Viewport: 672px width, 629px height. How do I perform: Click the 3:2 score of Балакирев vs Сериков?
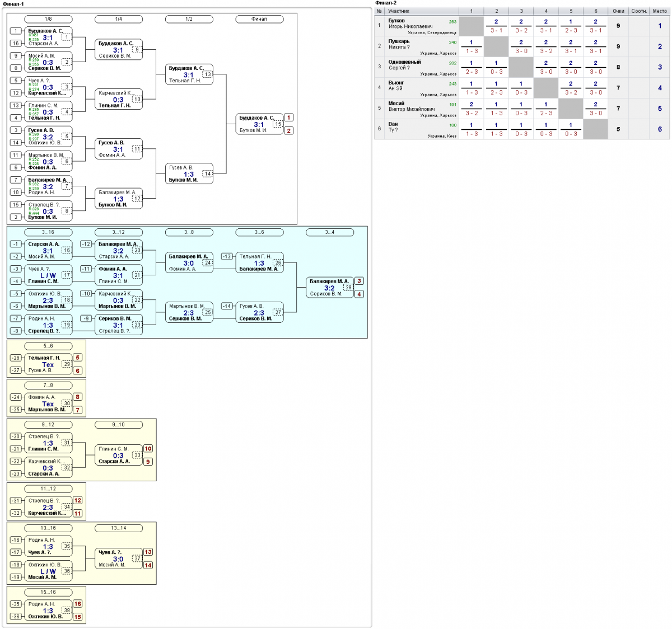coord(329,288)
